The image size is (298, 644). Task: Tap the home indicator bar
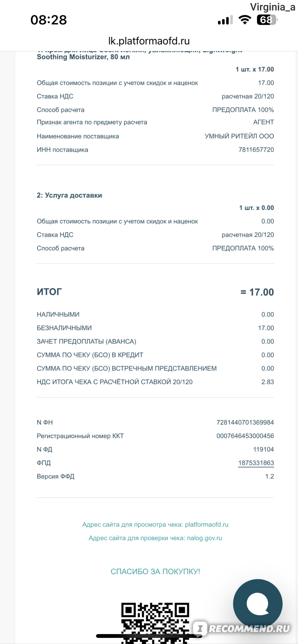coord(149,636)
